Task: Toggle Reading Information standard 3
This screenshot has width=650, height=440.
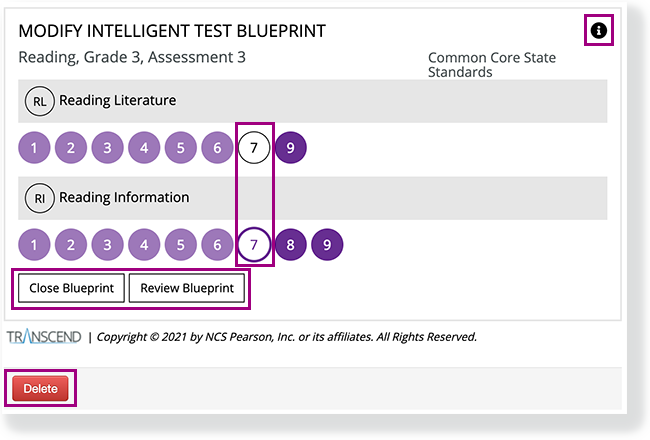Action: (108, 245)
